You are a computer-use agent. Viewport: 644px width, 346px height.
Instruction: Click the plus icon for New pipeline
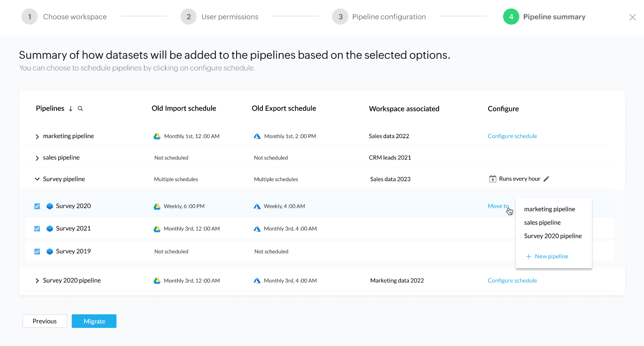(x=528, y=257)
